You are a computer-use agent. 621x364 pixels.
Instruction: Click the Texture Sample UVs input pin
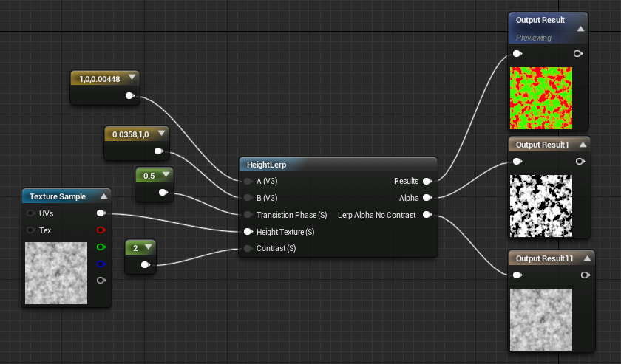(31, 213)
